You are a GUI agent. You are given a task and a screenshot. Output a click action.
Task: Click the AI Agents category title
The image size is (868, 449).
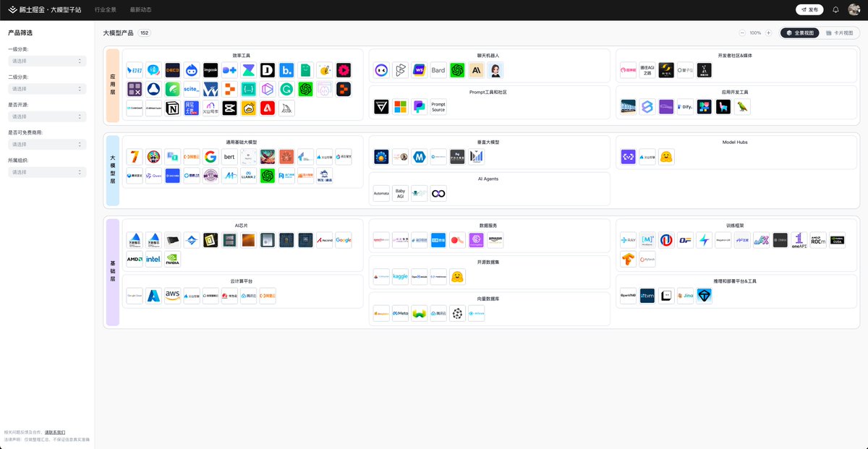[488, 179]
